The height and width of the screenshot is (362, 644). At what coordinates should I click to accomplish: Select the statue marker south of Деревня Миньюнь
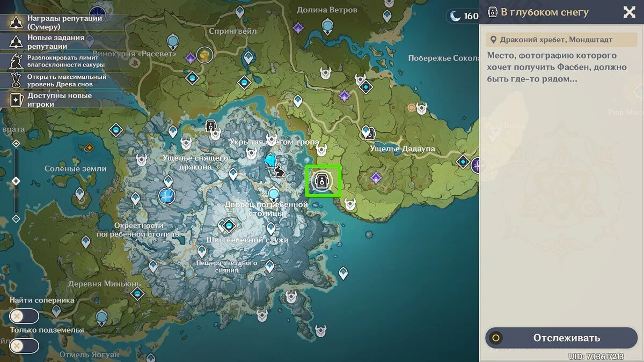[101, 317]
